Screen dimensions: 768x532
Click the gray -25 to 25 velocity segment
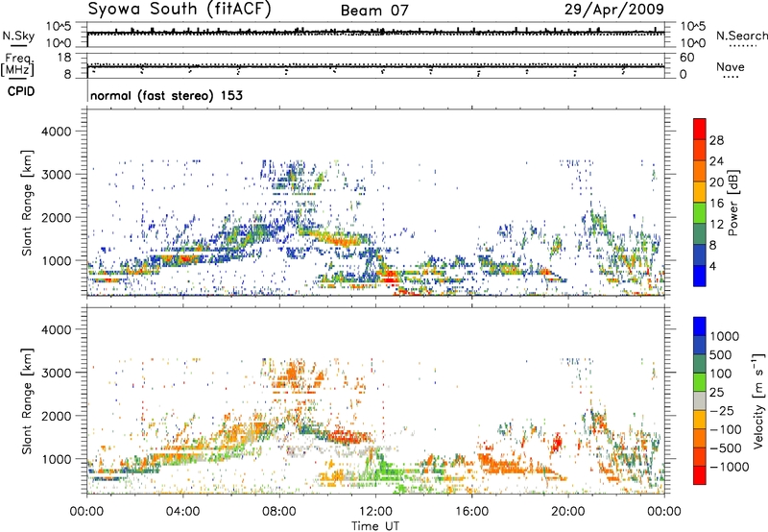pos(700,400)
